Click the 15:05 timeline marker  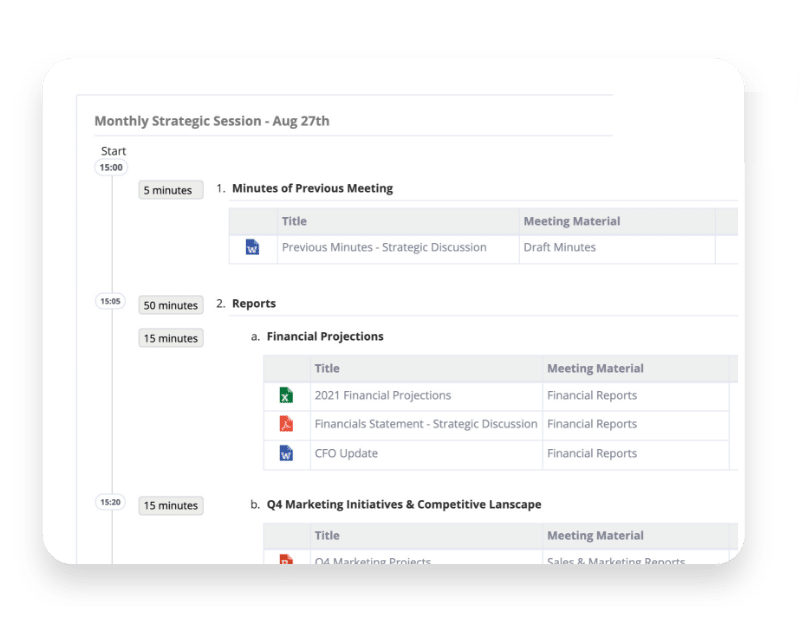click(x=110, y=301)
